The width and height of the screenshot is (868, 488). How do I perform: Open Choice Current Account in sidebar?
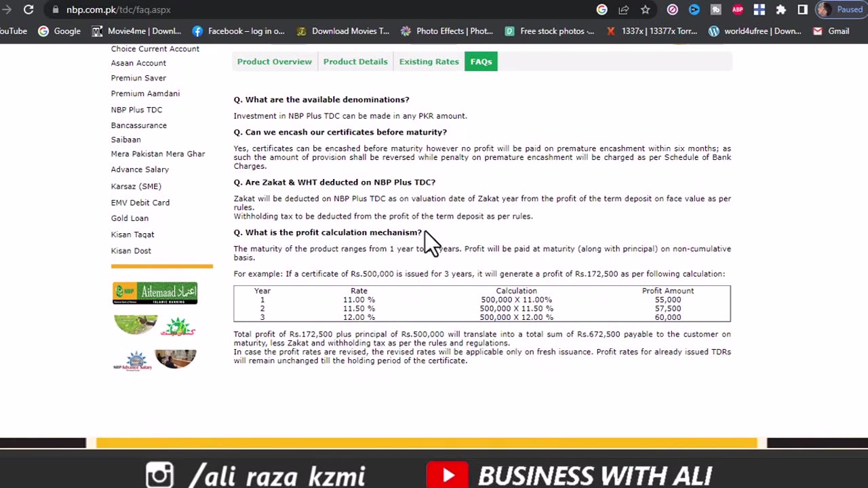click(155, 49)
